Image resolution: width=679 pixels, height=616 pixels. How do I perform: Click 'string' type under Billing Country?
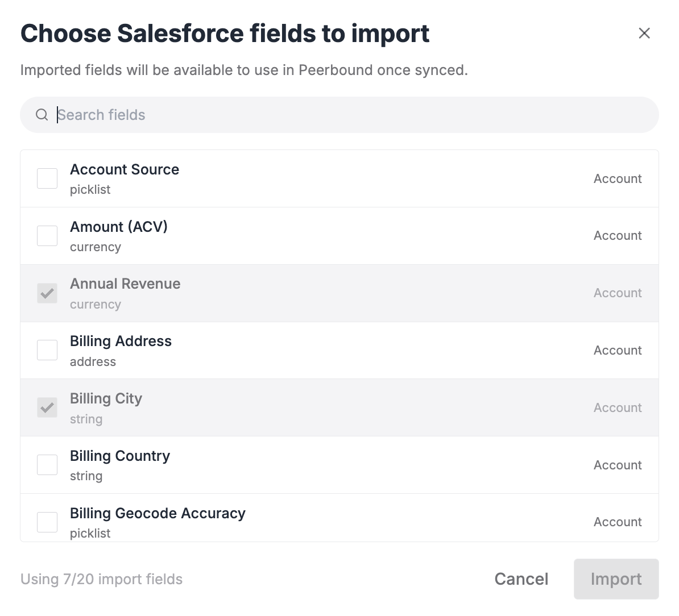[86, 476]
